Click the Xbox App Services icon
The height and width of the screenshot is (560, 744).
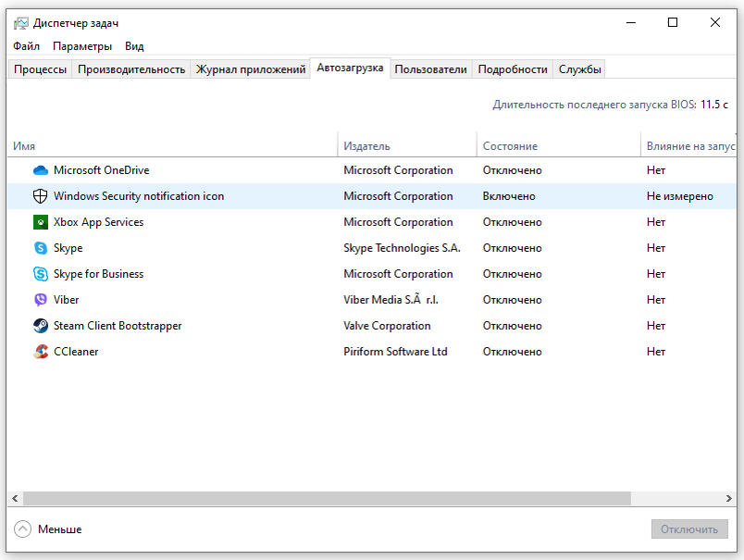[41, 222]
